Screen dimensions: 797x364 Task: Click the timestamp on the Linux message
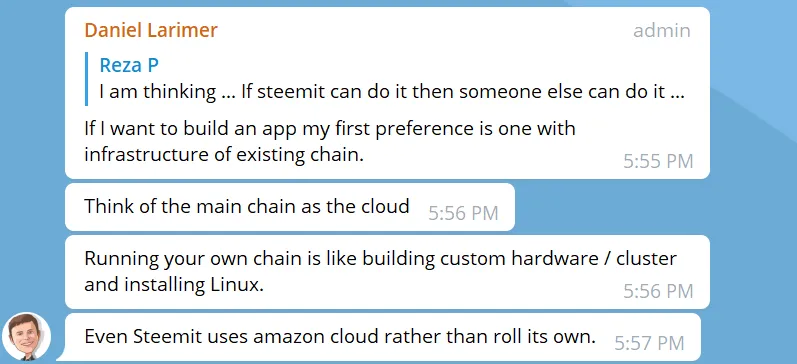tap(658, 291)
